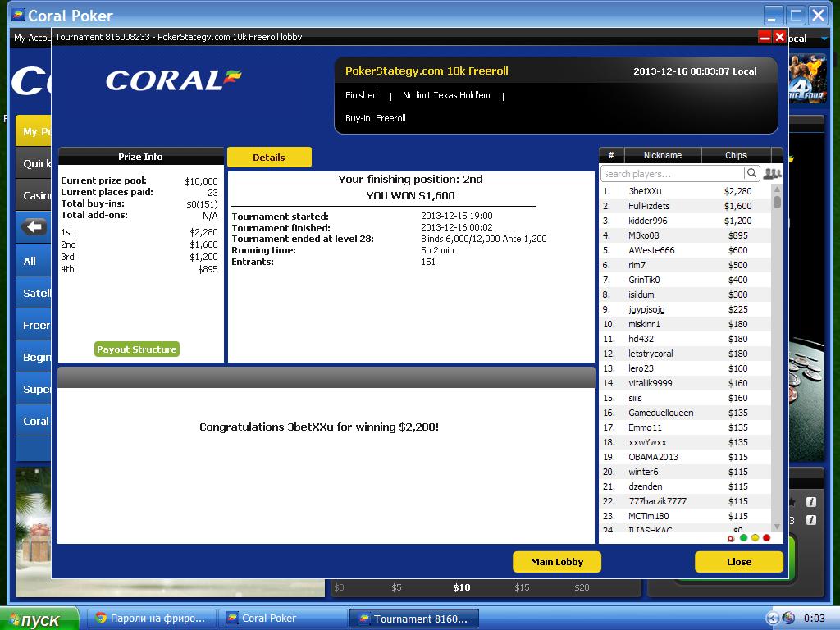Select player vitaliik9999 in the list
The image size is (840, 630).
(x=686, y=383)
